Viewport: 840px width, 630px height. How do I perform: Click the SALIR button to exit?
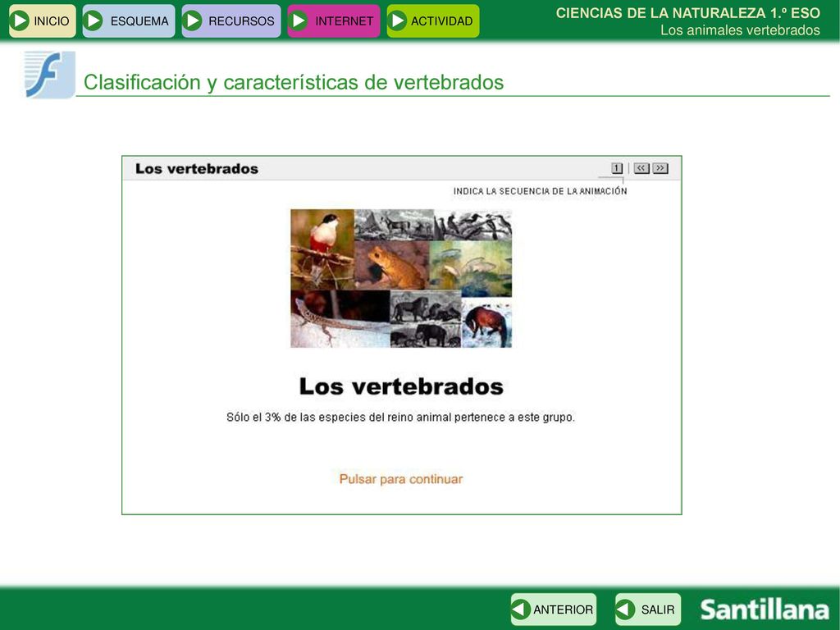point(648,609)
